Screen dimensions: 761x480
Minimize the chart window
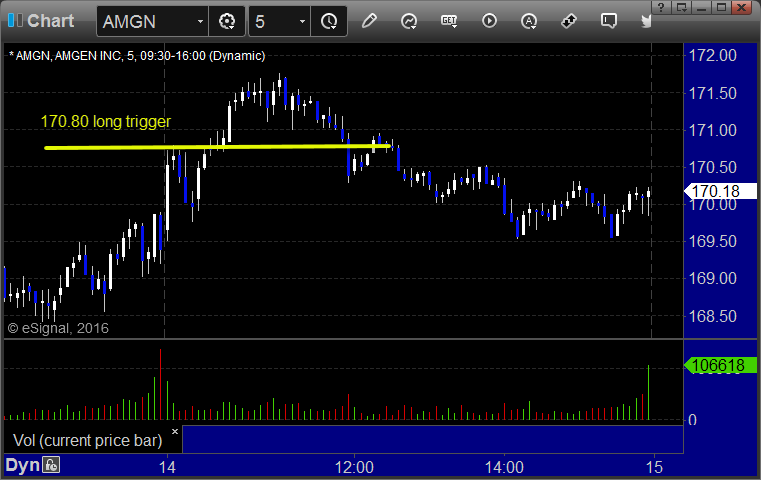pos(701,7)
